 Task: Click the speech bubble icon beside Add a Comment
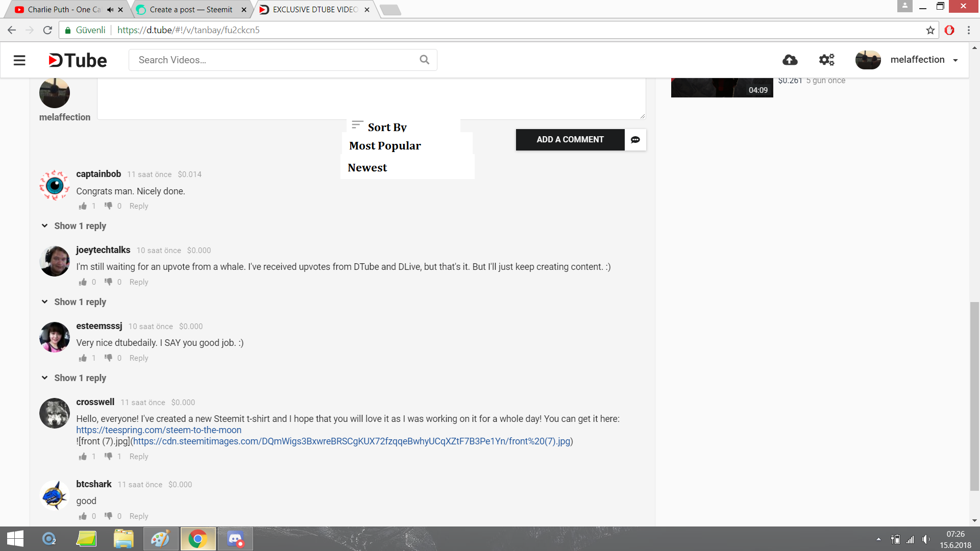pos(635,140)
